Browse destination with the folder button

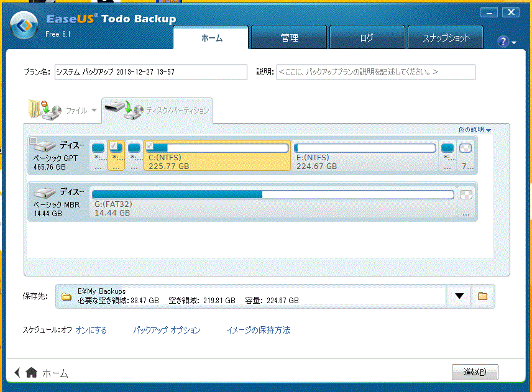click(x=482, y=296)
